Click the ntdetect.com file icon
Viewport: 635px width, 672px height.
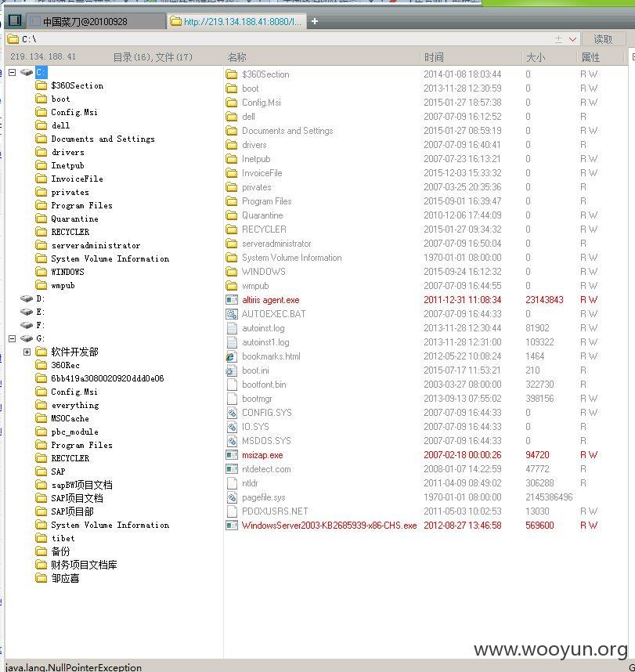click(232, 469)
